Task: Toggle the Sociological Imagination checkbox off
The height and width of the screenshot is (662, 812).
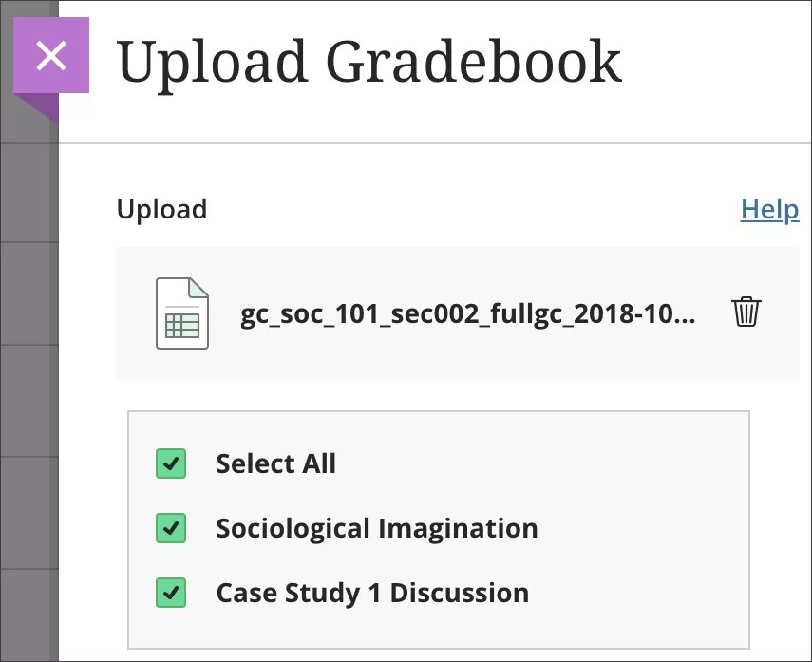Action: point(171,528)
